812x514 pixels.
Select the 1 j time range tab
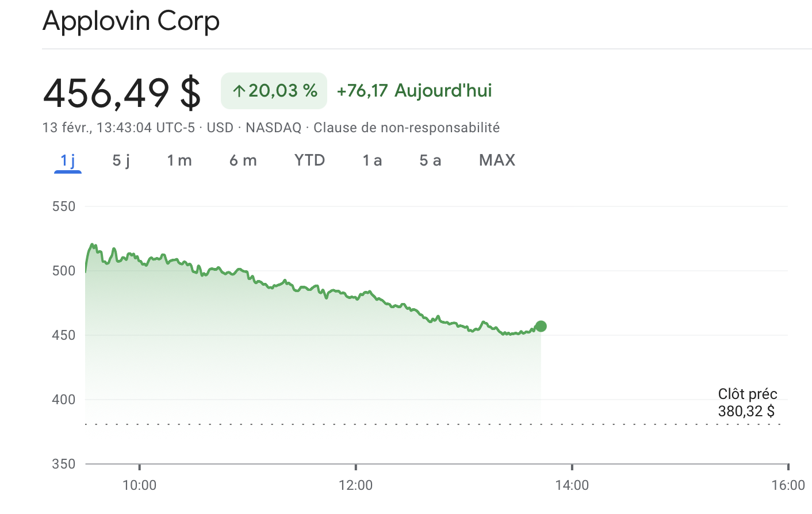click(68, 160)
